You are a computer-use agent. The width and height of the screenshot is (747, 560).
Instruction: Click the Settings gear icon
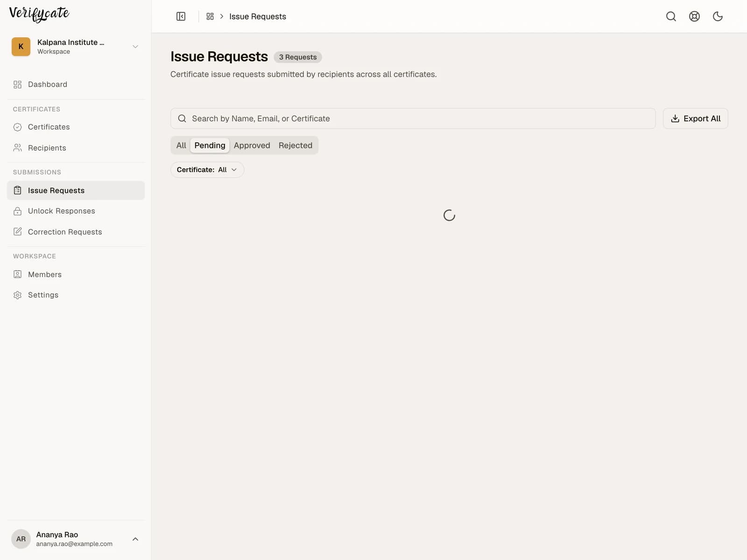point(18,295)
